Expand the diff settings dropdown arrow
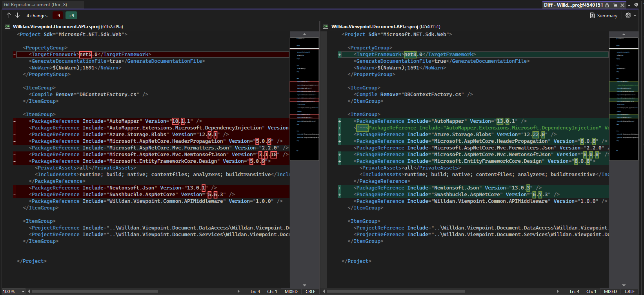The height and width of the screenshot is (295, 644). [635, 16]
